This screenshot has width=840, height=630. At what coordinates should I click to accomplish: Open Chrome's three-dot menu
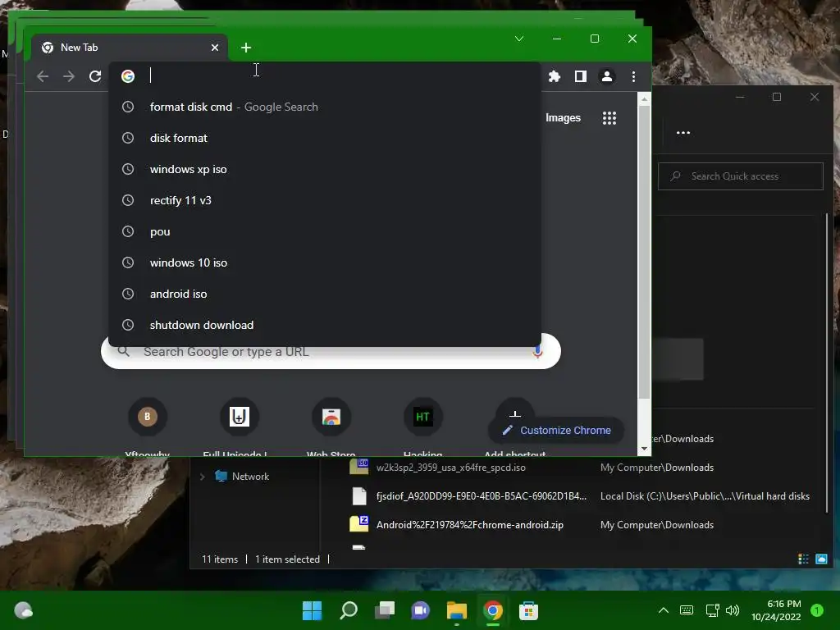(x=633, y=76)
